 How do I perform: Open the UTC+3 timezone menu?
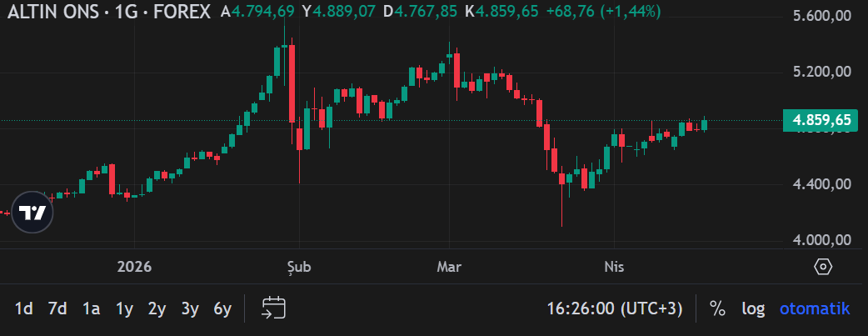[614, 308]
